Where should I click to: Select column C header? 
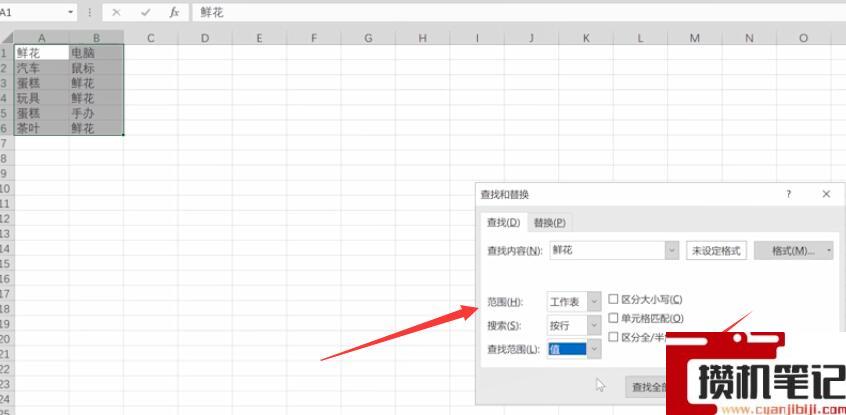(x=151, y=38)
